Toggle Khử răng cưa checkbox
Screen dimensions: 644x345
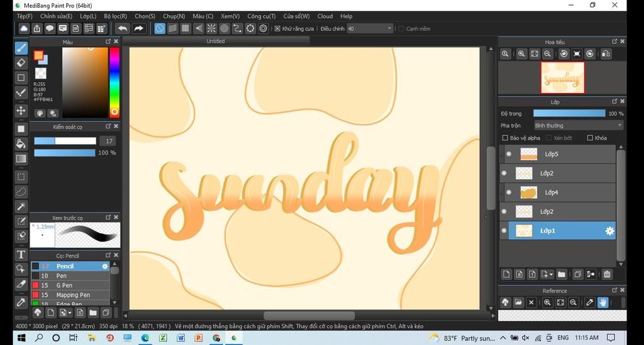tap(277, 29)
